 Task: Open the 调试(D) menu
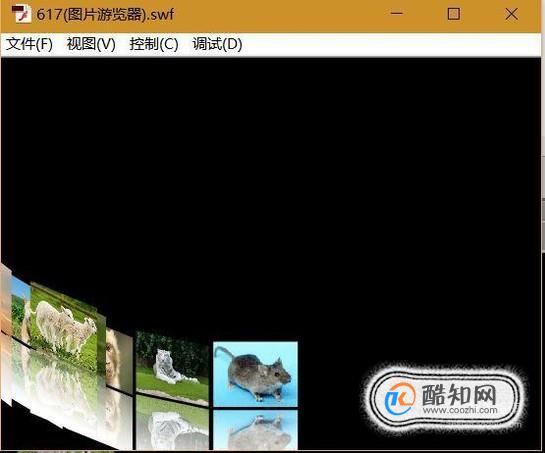point(217,44)
